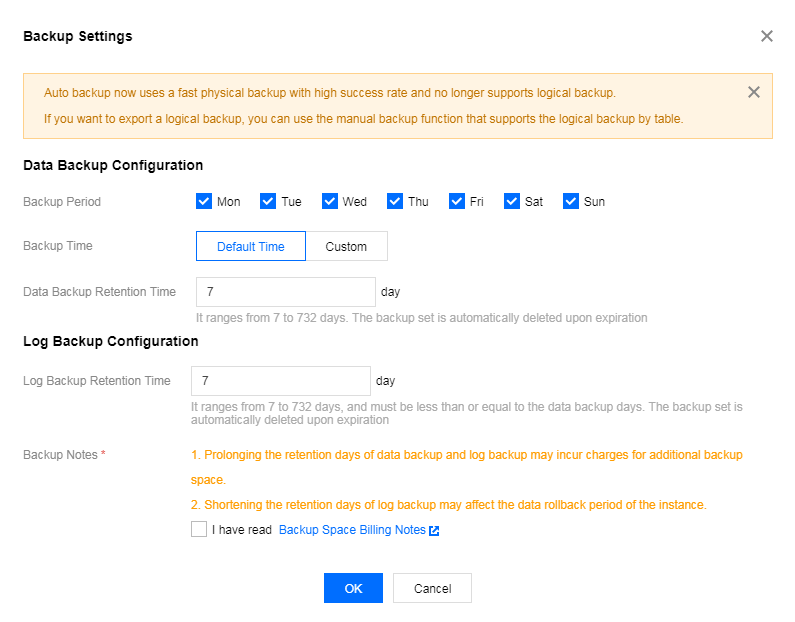
Task: Disable Fri in the backup period
Action: point(457,201)
